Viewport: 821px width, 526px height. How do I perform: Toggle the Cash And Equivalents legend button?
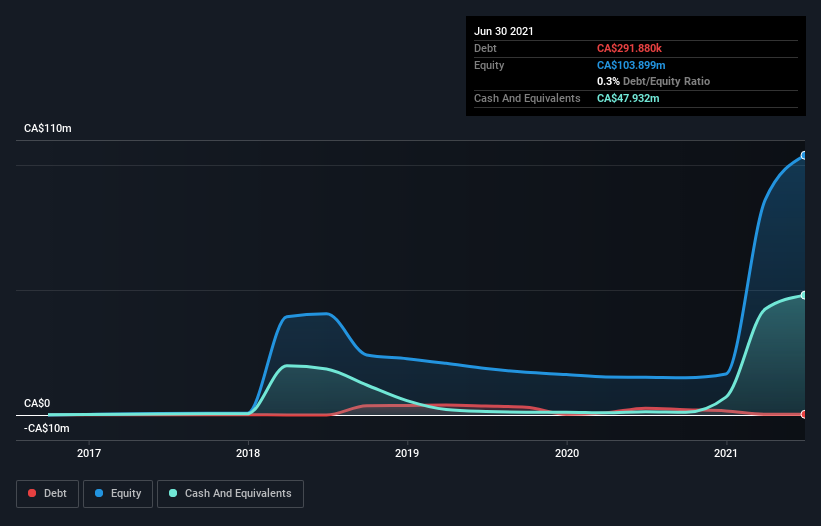(x=230, y=494)
